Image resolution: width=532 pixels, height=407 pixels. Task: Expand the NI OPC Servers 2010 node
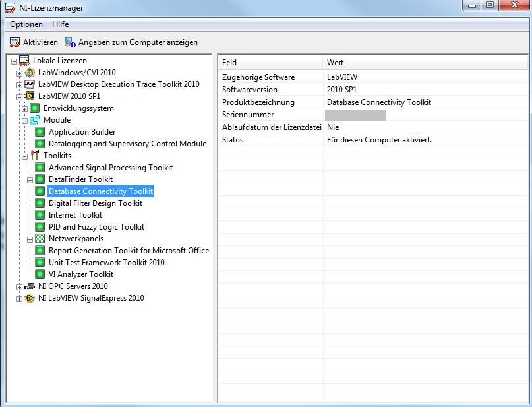(19, 287)
